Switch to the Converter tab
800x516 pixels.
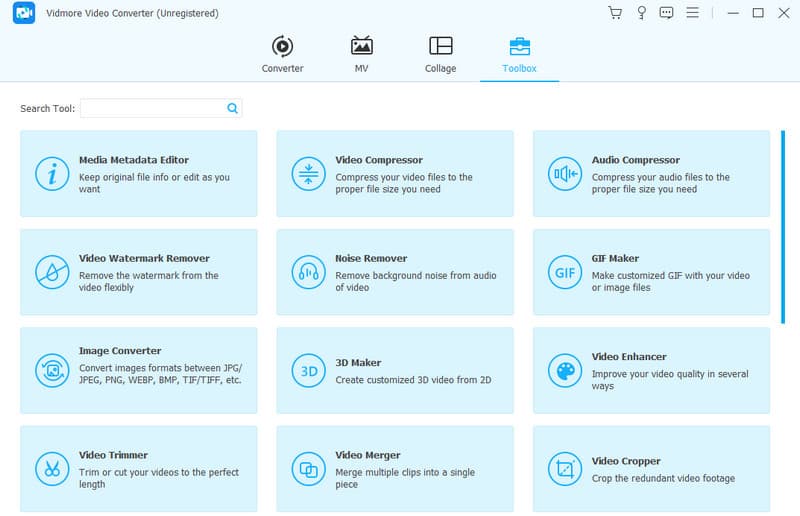pyautogui.click(x=282, y=54)
